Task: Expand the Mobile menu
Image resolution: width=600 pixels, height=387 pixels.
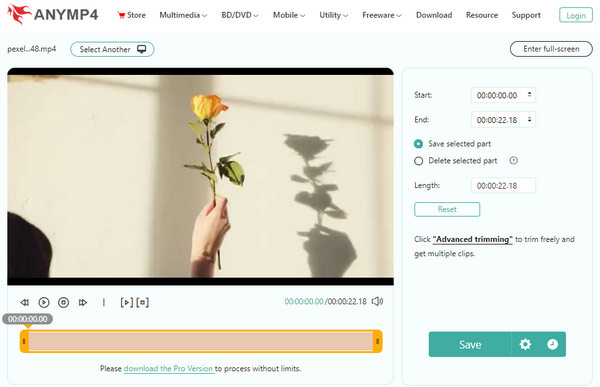Action: click(289, 15)
